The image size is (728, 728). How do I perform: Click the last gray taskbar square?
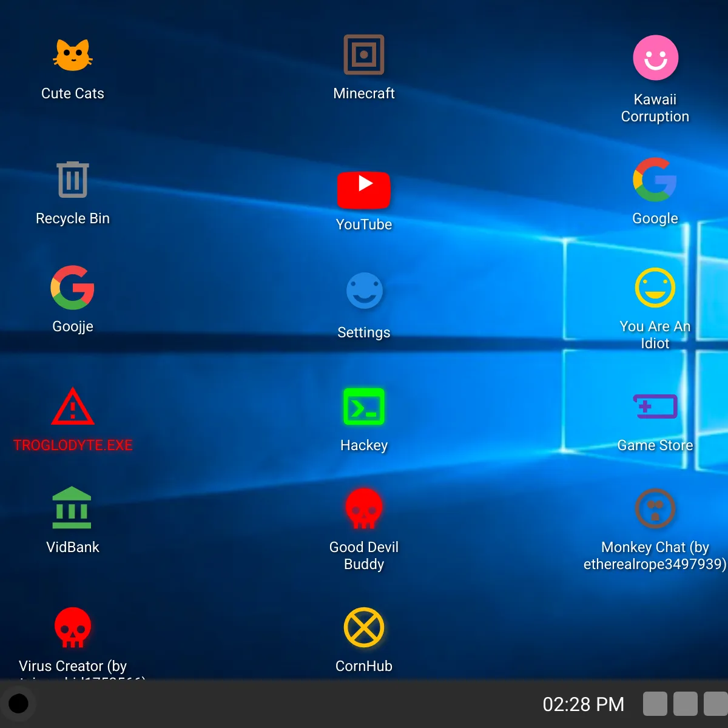[716, 704]
